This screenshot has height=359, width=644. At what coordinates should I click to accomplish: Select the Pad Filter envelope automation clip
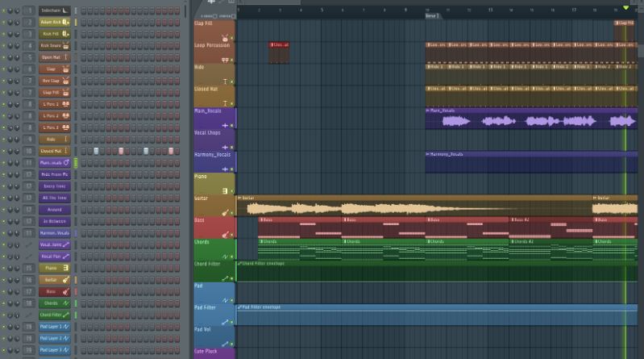(437, 315)
